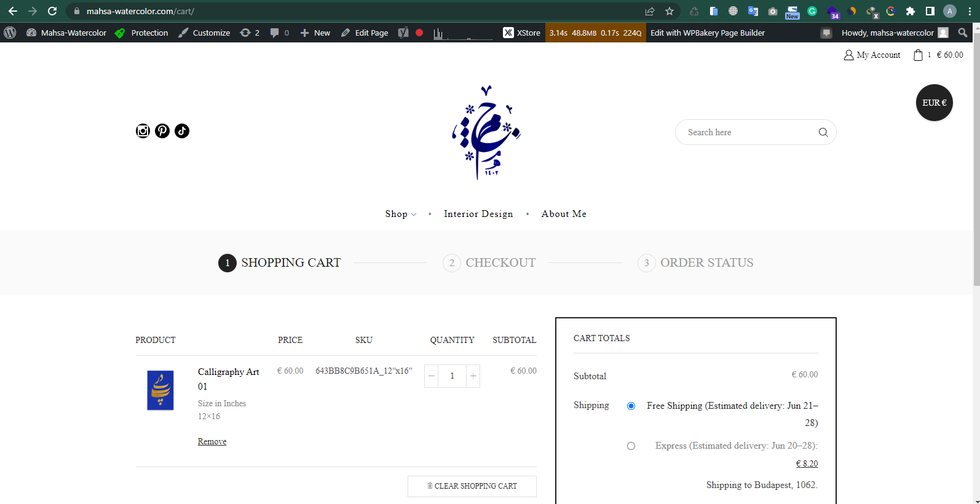Click the € 8.20 express shipping price
This screenshot has width=980, height=504.
tap(807, 463)
